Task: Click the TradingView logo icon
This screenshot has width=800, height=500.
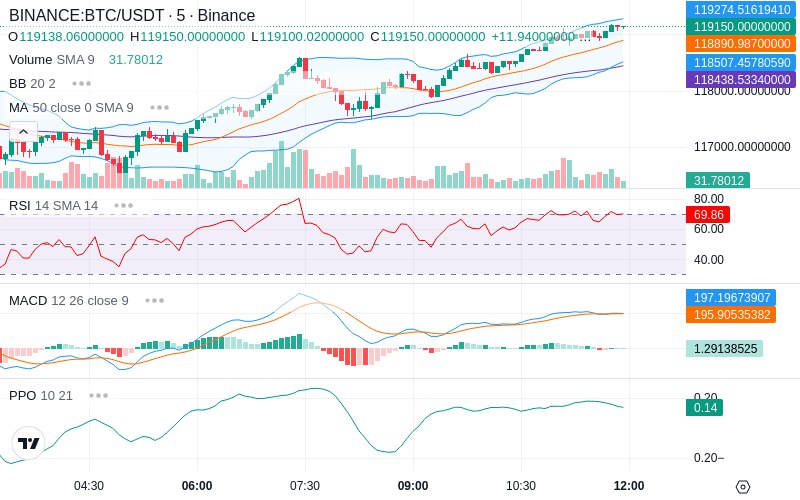Action: coord(29,443)
